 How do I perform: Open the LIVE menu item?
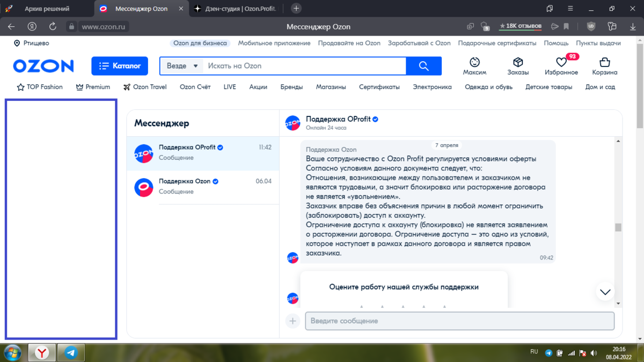(x=230, y=87)
